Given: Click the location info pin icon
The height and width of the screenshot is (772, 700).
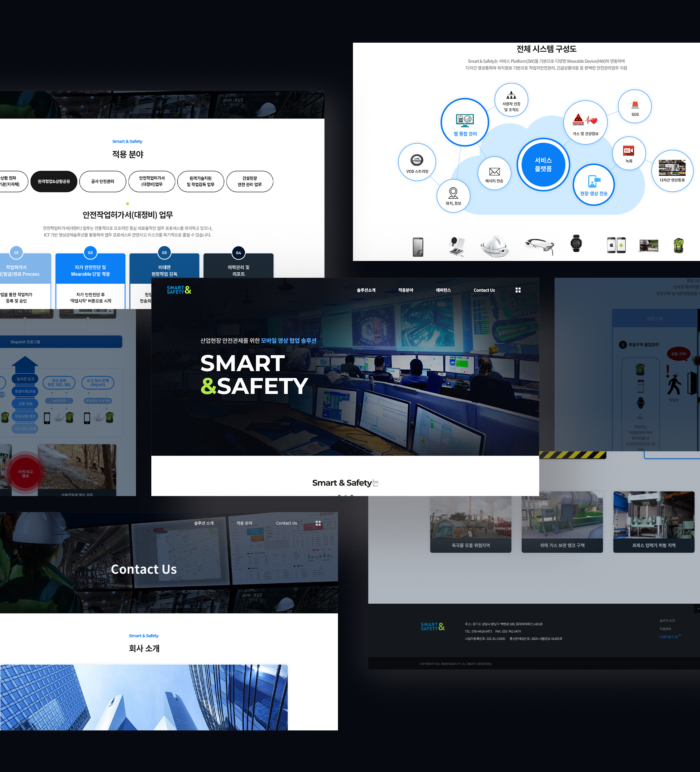Looking at the screenshot, I should pyautogui.click(x=453, y=193).
